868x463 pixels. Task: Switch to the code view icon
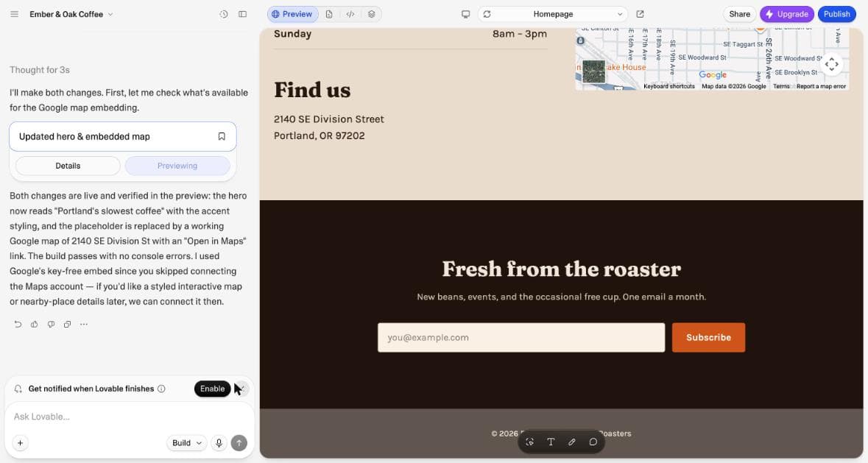click(350, 15)
